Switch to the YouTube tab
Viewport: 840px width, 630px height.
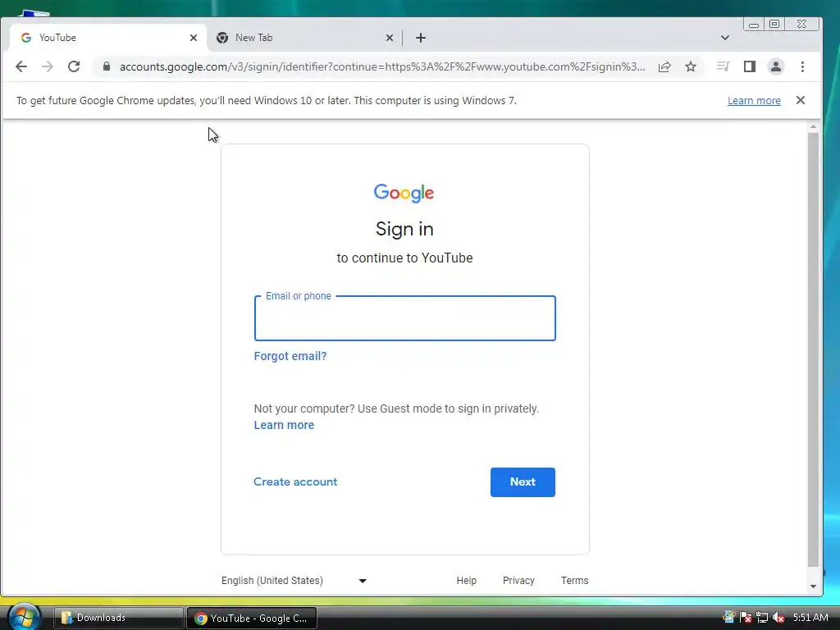[107, 38]
